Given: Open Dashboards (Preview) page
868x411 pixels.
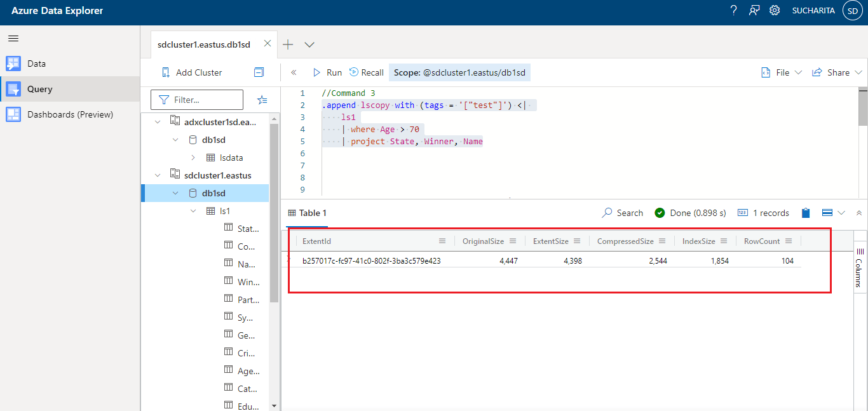Looking at the screenshot, I should click(x=70, y=114).
